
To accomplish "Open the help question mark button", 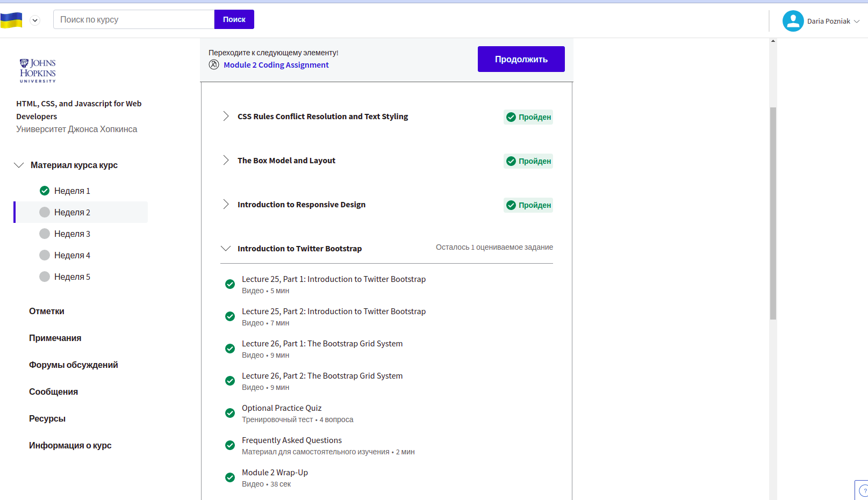I will click(862, 490).
